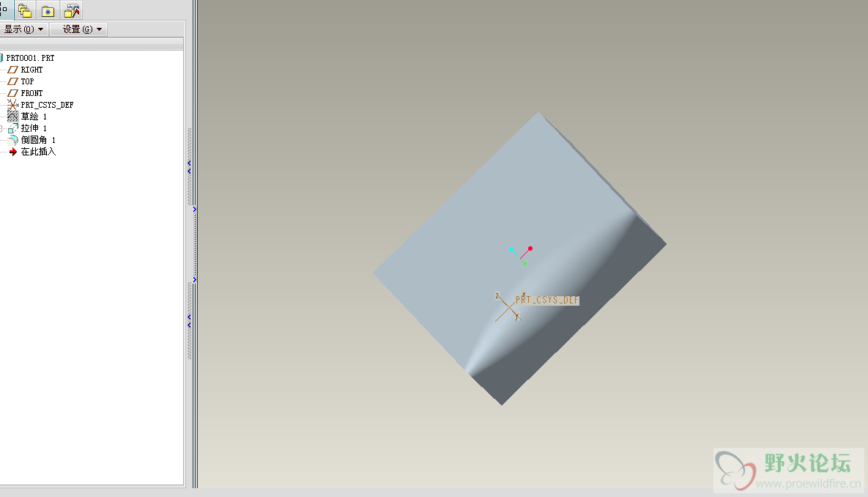This screenshot has width=868, height=497.
Task: Select the 拉伸 1 extrude feature icon
Action: pos(12,128)
